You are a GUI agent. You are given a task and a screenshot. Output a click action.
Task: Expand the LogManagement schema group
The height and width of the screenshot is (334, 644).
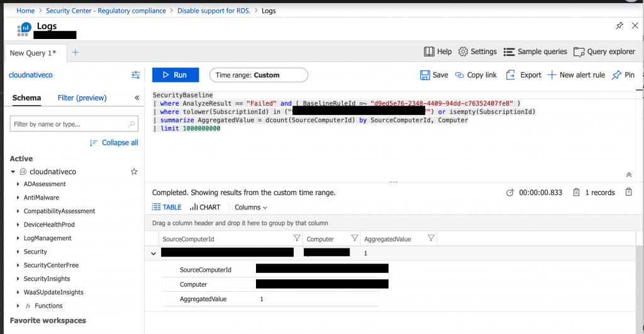pyautogui.click(x=18, y=238)
